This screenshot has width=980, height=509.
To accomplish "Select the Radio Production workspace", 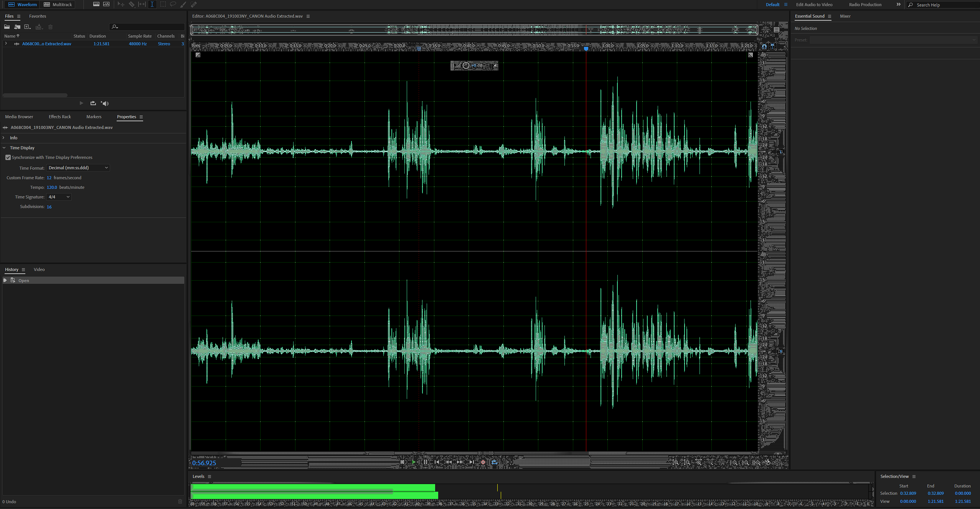I will (865, 5).
